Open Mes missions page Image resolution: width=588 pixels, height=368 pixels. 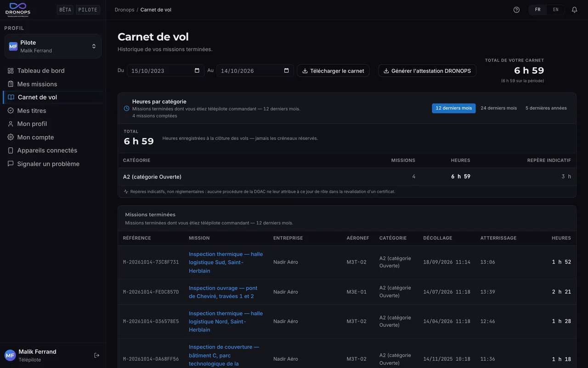coord(53,84)
